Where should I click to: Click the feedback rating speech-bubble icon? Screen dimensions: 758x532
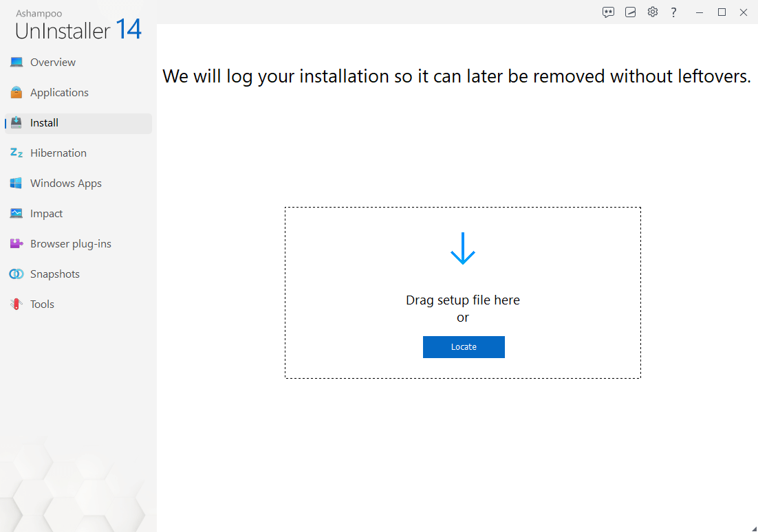pos(608,12)
